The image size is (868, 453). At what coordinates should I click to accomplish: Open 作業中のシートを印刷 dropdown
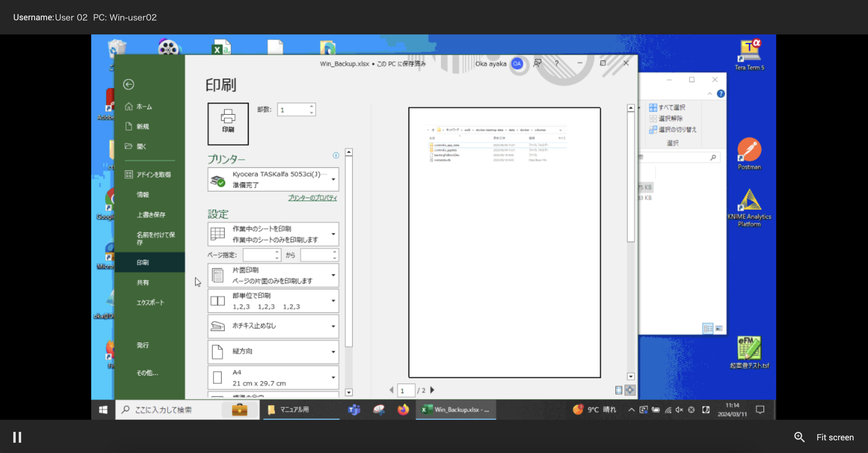(273, 234)
